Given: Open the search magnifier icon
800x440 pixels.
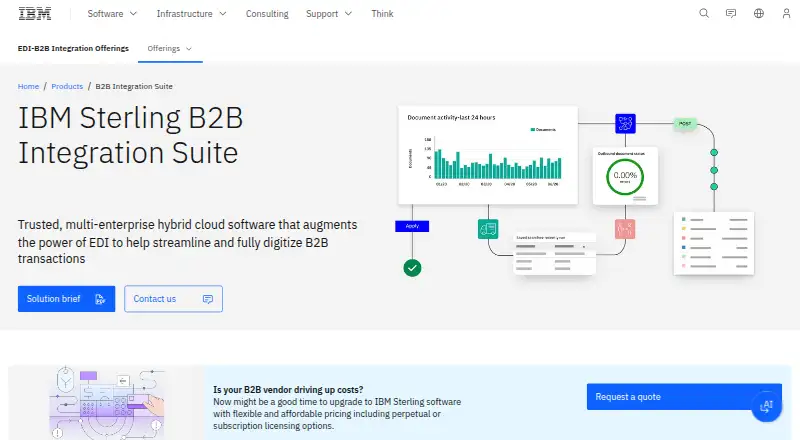Looking at the screenshot, I should [x=704, y=13].
